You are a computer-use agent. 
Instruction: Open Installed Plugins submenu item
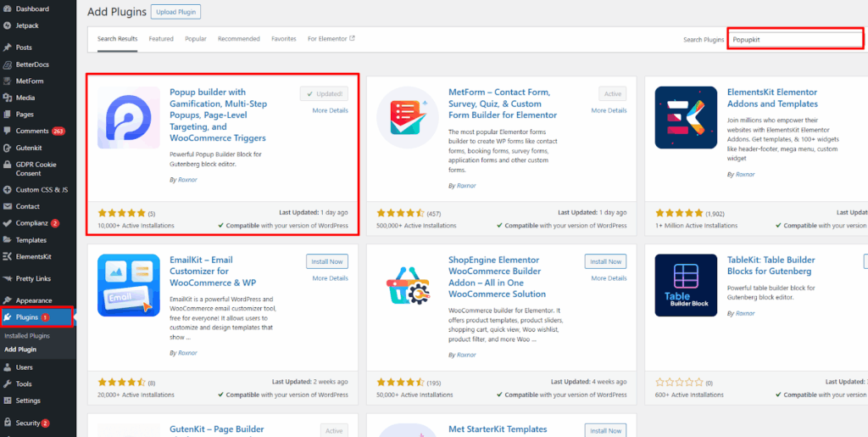click(27, 336)
